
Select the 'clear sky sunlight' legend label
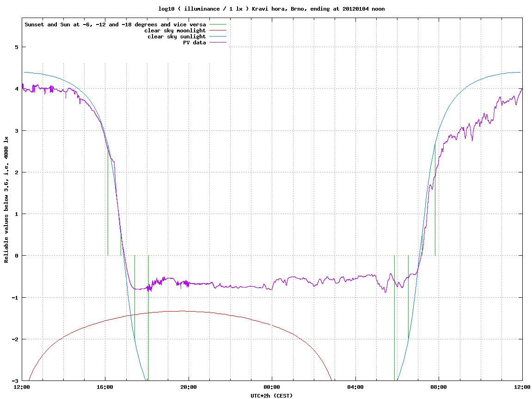(x=177, y=37)
